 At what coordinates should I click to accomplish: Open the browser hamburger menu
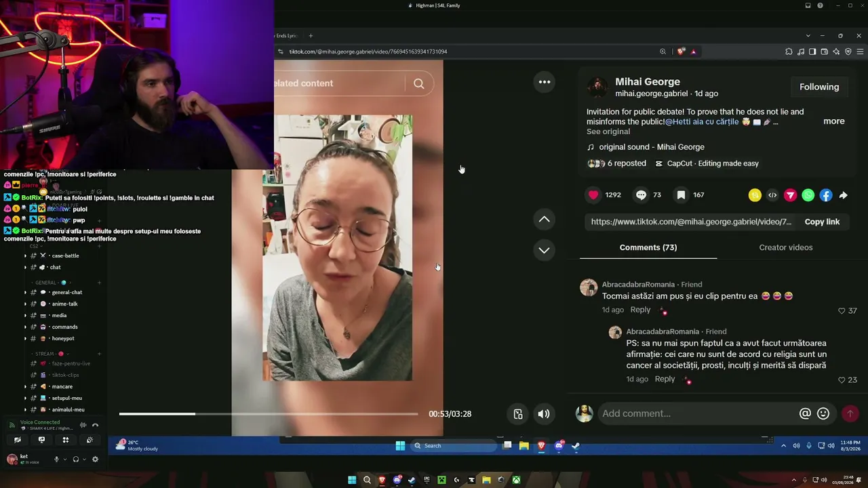click(x=860, y=52)
